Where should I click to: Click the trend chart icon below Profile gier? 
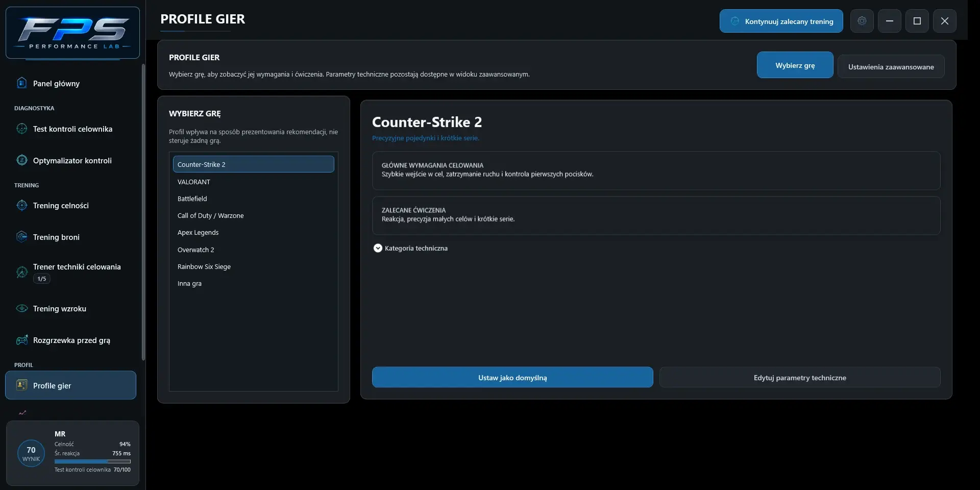(22, 412)
